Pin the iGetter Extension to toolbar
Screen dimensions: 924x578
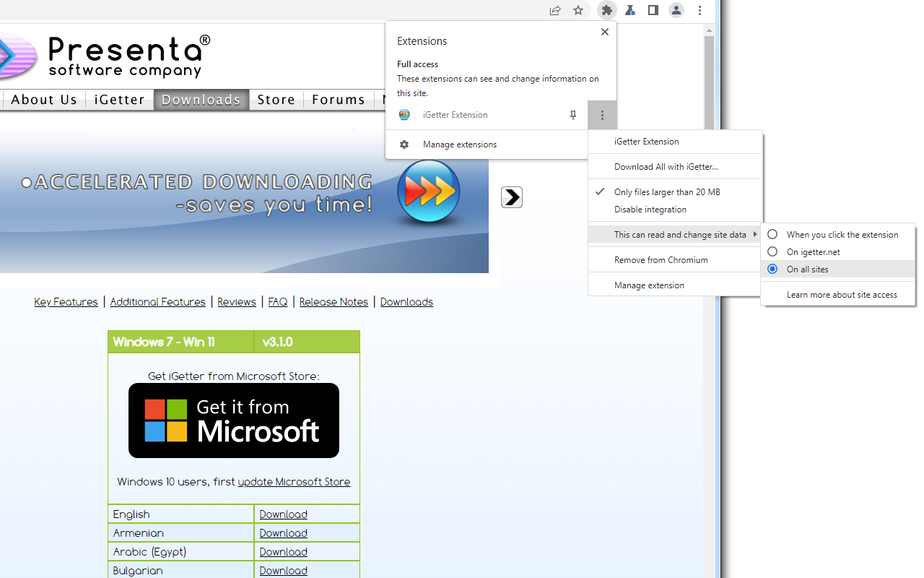pyautogui.click(x=572, y=114)
